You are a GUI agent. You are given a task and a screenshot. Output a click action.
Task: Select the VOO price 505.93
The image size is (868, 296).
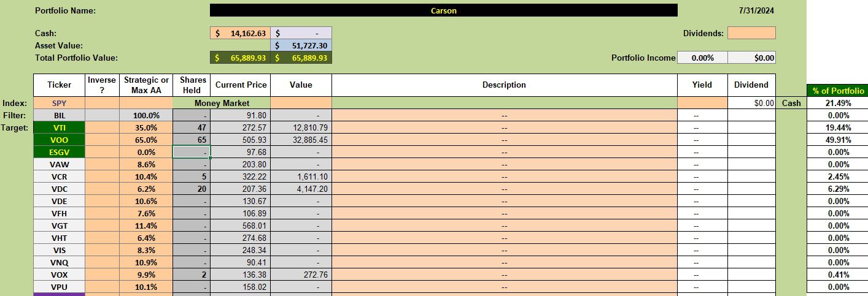point(240,140)
